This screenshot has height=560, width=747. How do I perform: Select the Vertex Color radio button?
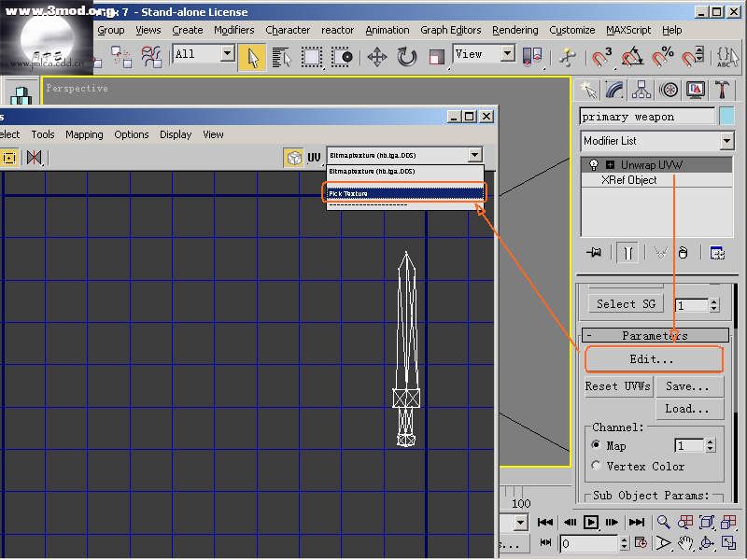click(x=597, y=466)
